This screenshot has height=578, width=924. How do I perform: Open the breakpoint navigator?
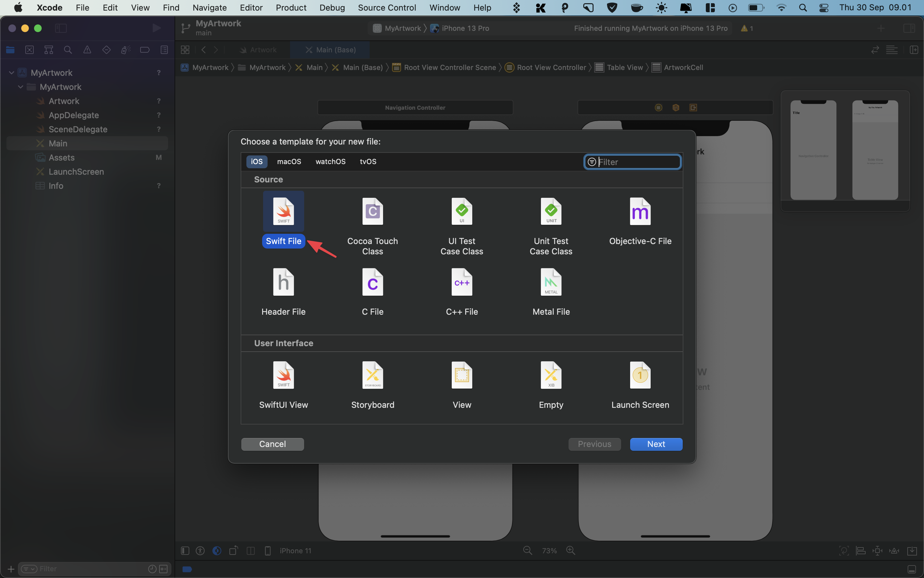click(145, 50)
